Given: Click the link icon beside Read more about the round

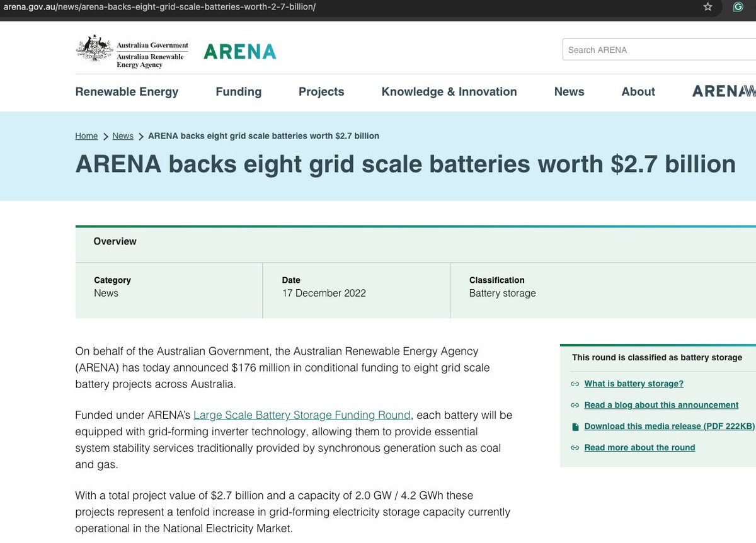Looking at the screenshot, I should 575,448.
